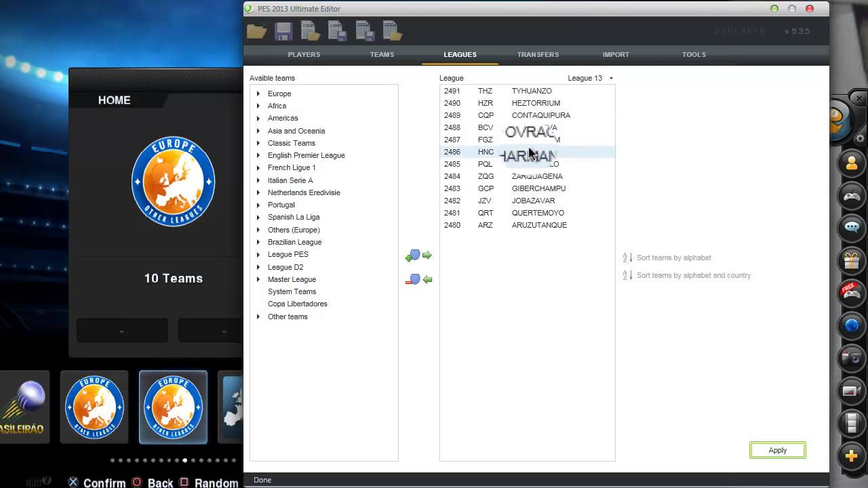The height and width of the screenshot is (488, 868).
Task: Switch to the IMPORT tab
Action: click(x=616, y=54)
